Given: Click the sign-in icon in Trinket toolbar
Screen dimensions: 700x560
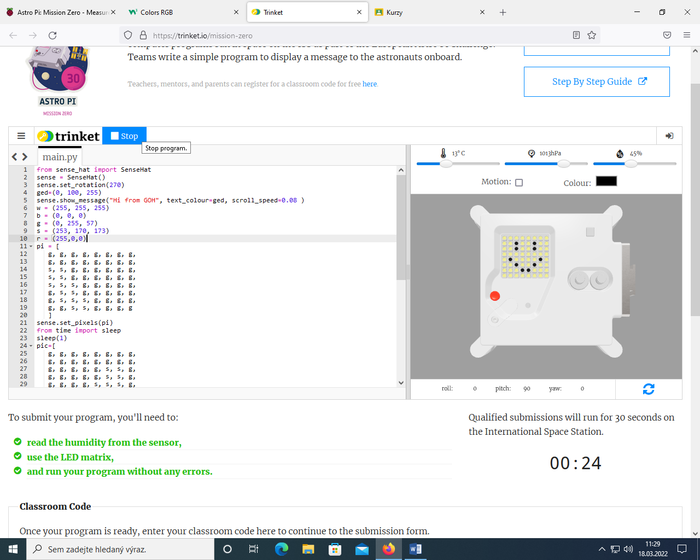Looking at the screenshot, I should click(669, 136).
